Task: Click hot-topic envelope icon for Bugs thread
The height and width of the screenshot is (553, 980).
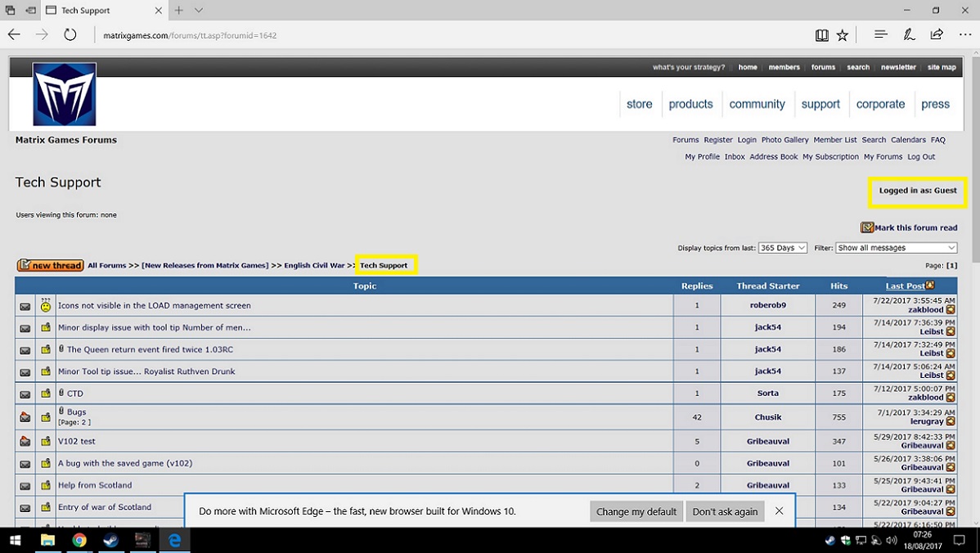Action: pos(25,416)
